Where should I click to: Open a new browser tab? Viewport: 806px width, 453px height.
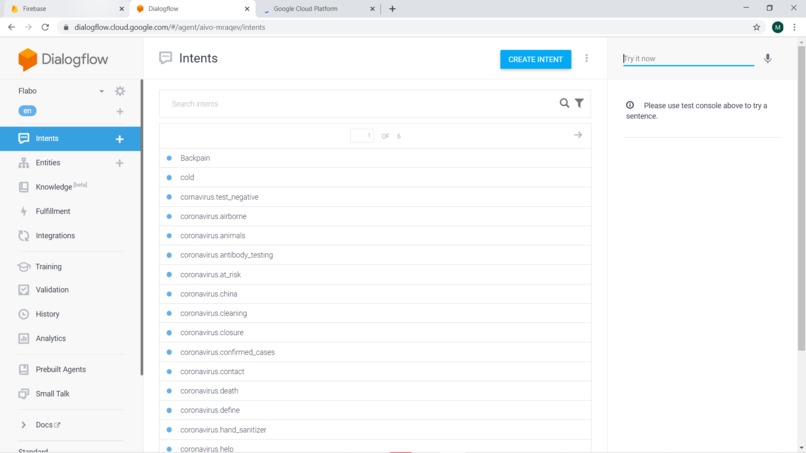392,9
